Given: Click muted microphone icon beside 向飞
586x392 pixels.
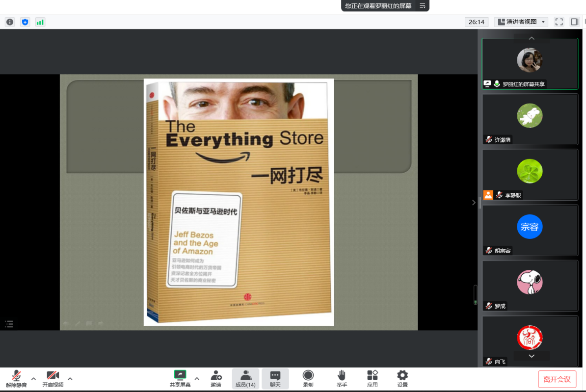Looking at the screenshot, I should coord(489,362).
